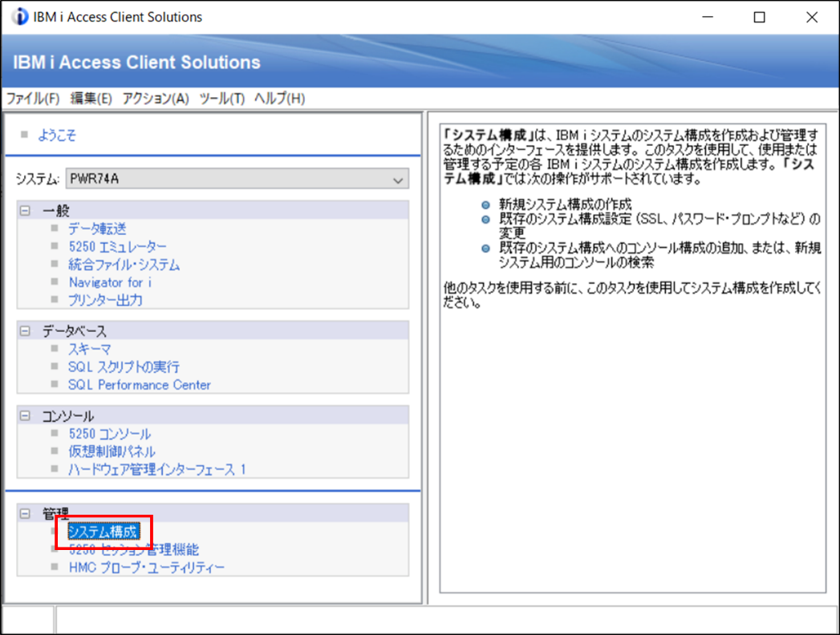Image resolution: width=840 pixels, height=635 pixels.
Task: Open the ヘルプ(H) menu
Action: (280, 99)
